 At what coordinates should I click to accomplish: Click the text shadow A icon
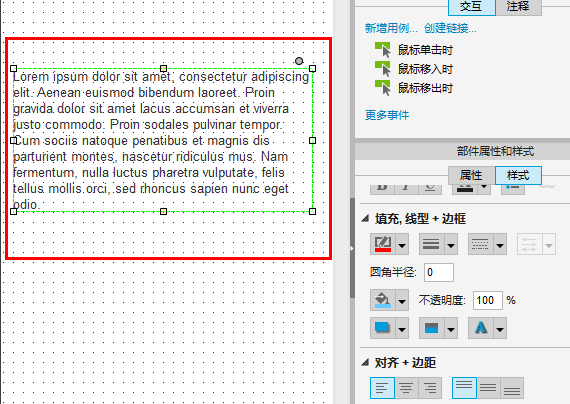481,328
